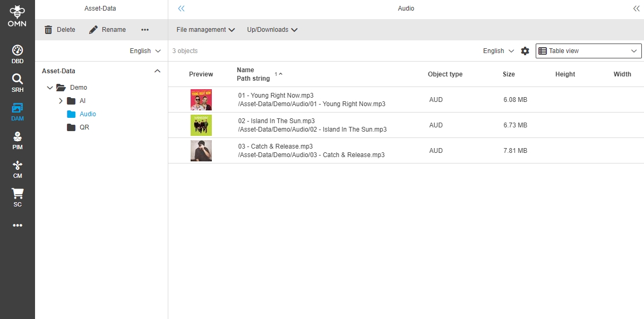The height and width of the screenshot is (319, 644).
Task: Open the DAM module
Action: click(x=18, y=111)
